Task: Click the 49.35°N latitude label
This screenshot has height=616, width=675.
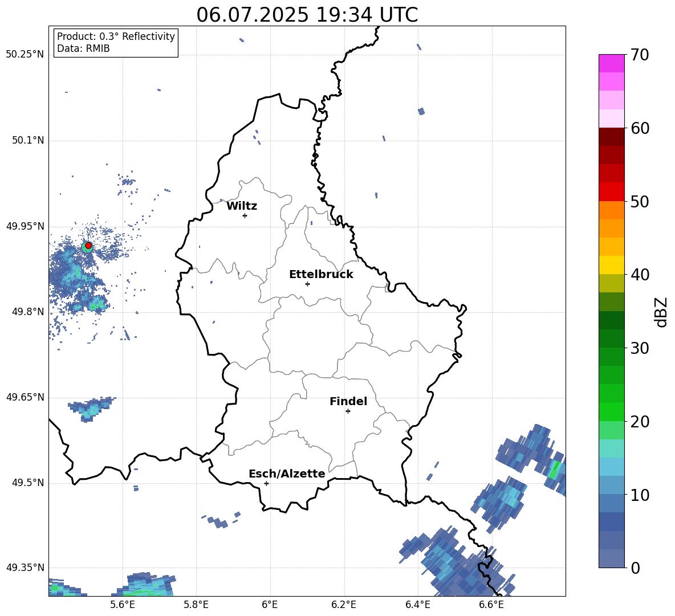Action: coord(25,568)
